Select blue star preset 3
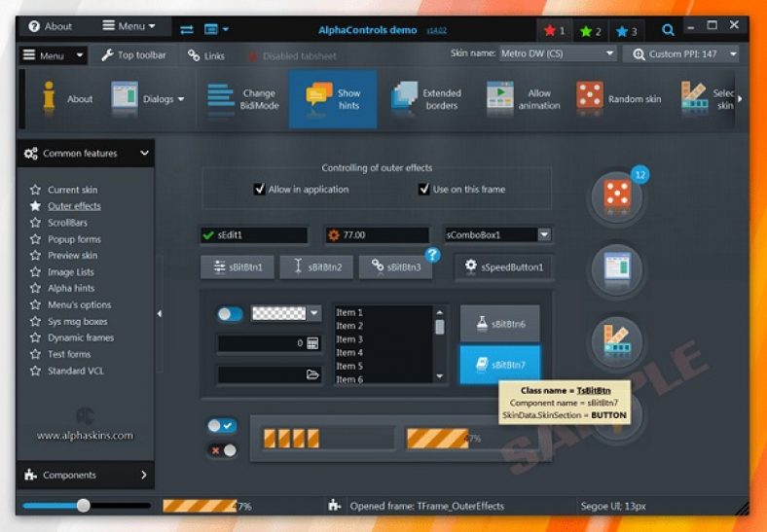 coord(627,32)
